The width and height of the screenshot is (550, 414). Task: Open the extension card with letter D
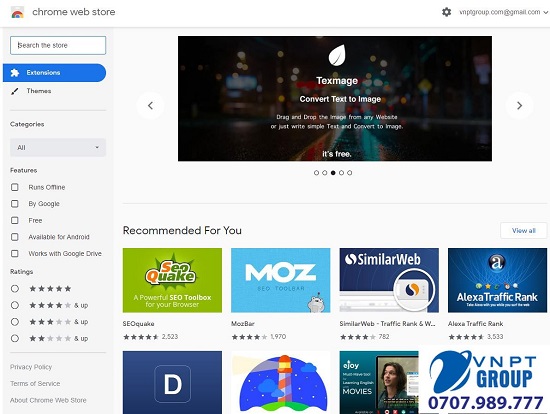[x=172, y=382]
